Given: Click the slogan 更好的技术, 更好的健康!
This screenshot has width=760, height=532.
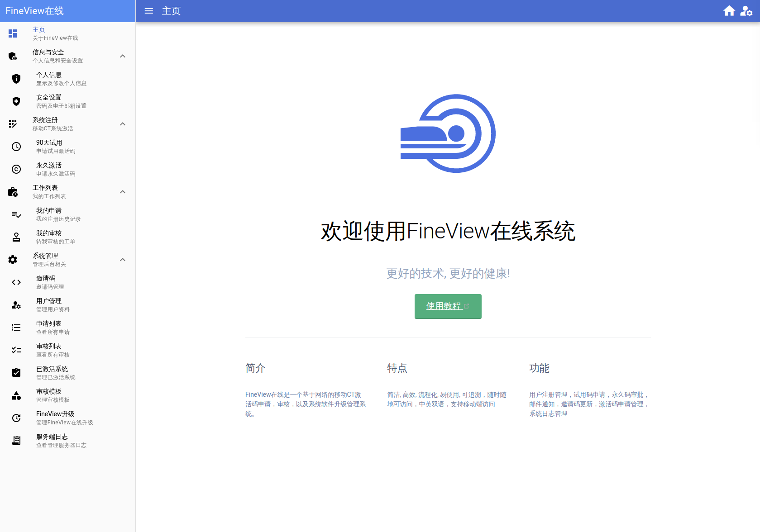Looking at the screenshot, I should pyautogui.click(x=448, y=273).
